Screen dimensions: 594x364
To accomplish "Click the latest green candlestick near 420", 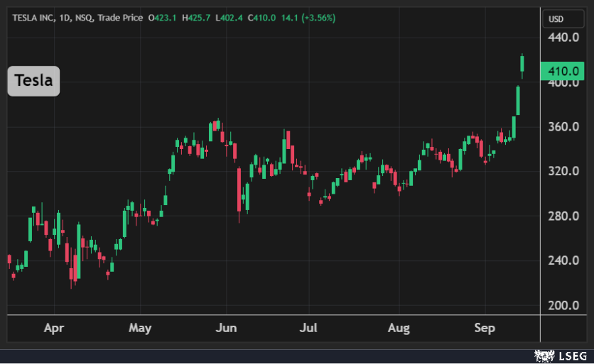I will click(x=522, y=65).
